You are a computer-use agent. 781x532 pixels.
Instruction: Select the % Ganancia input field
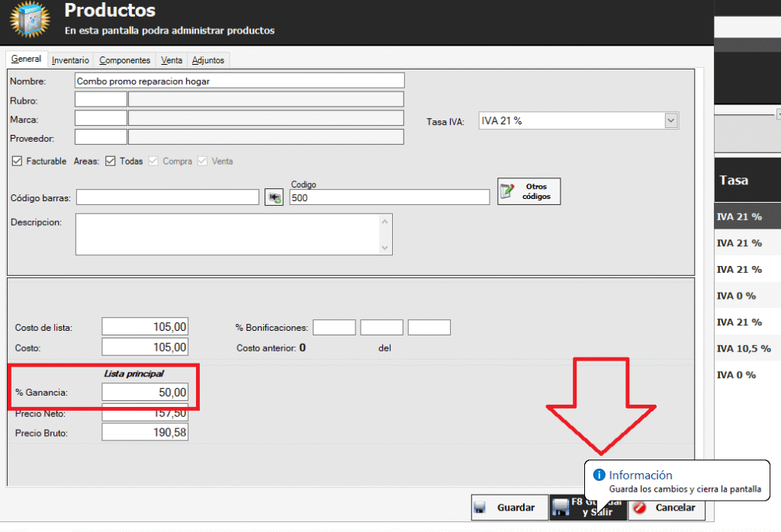pos(145,392)
